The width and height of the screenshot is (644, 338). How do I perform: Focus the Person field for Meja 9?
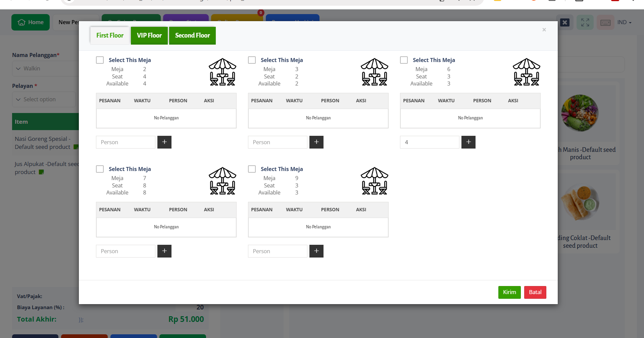[278, 251]
